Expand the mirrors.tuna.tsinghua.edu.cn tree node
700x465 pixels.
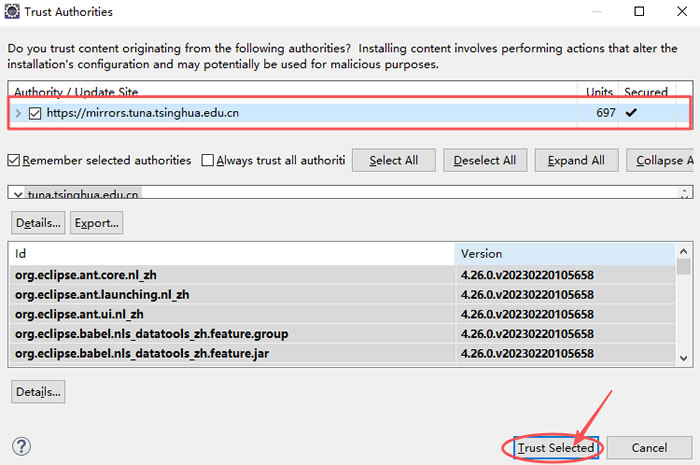(x=18, y=113)
